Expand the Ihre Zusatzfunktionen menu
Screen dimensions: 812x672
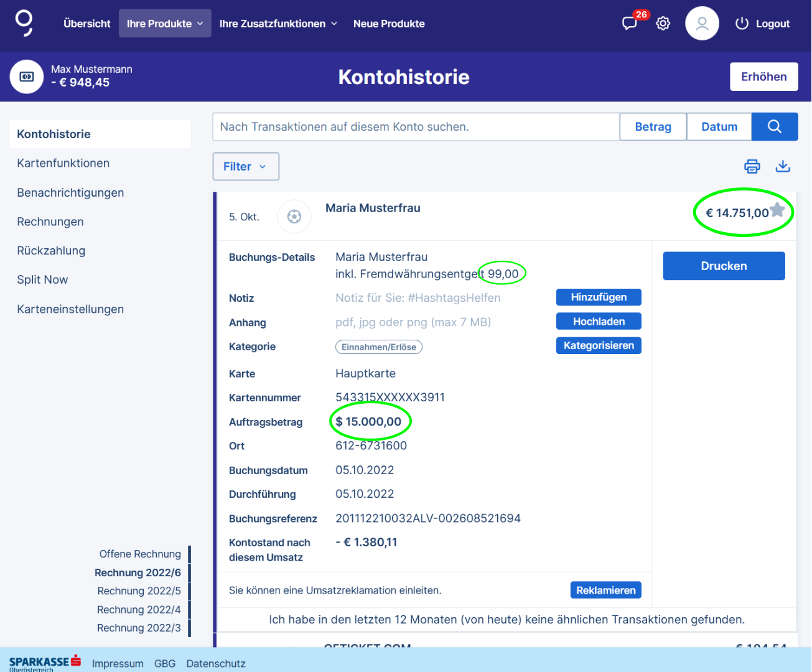[278, 24]
